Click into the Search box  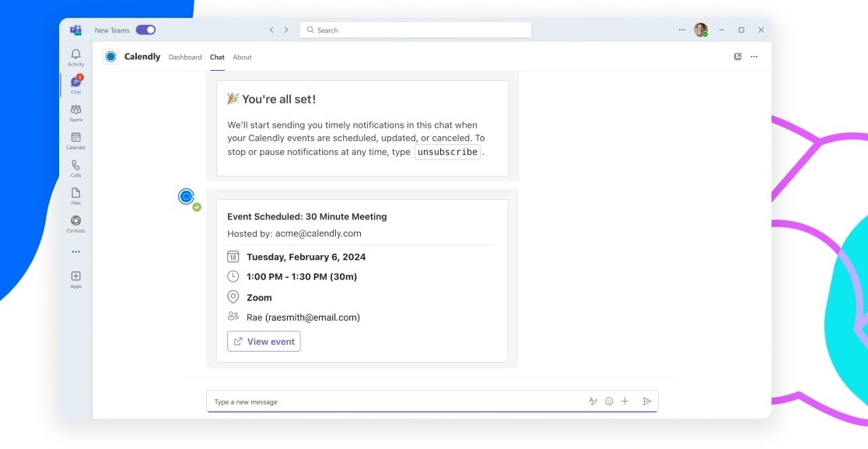click(415, 30)
